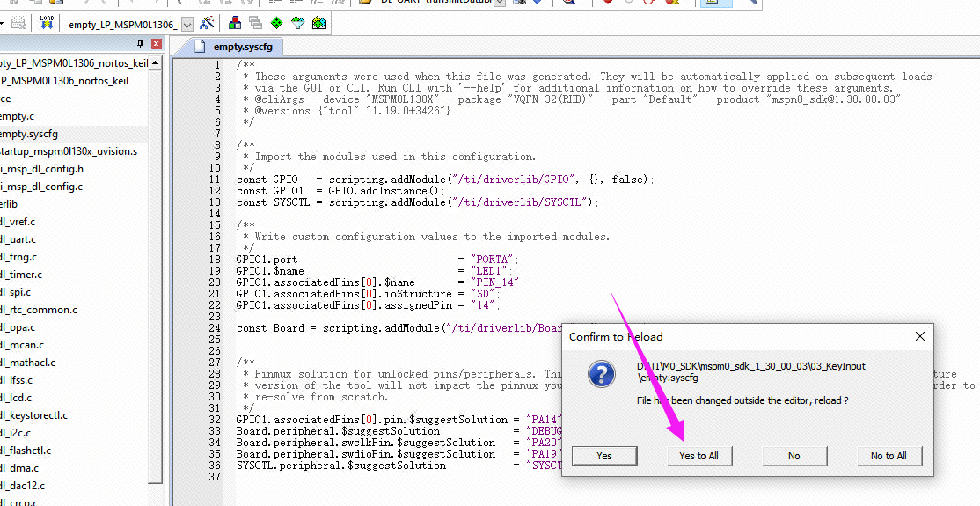This screenshot has width=980, height=506.
Task: Select dl_keystorectl.c in project tree
Action: click(x=33, y=415)
